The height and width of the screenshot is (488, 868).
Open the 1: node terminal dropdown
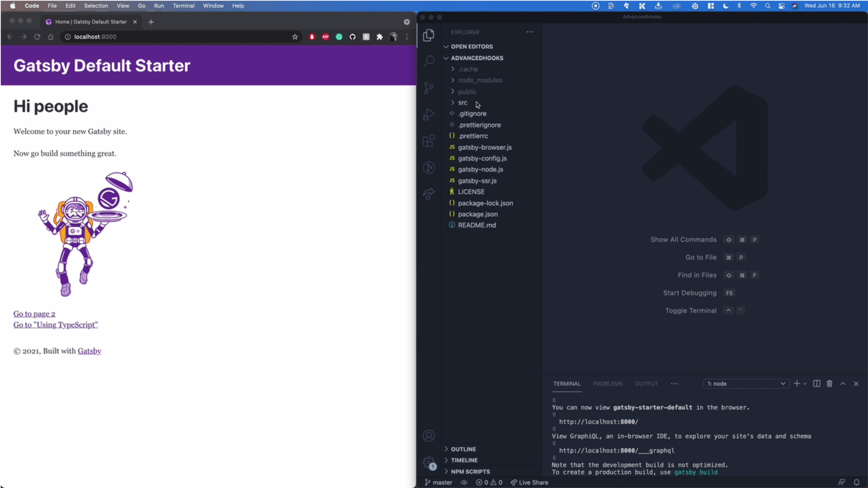tap(746, 384)
